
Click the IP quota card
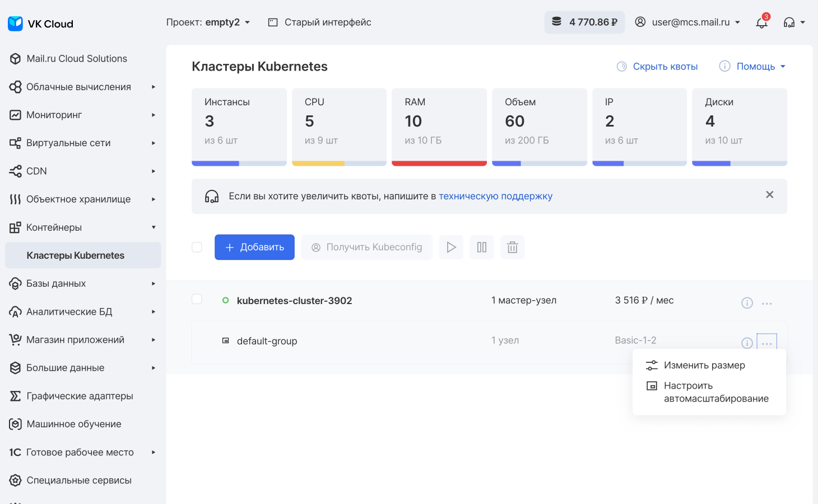[639, 127]
